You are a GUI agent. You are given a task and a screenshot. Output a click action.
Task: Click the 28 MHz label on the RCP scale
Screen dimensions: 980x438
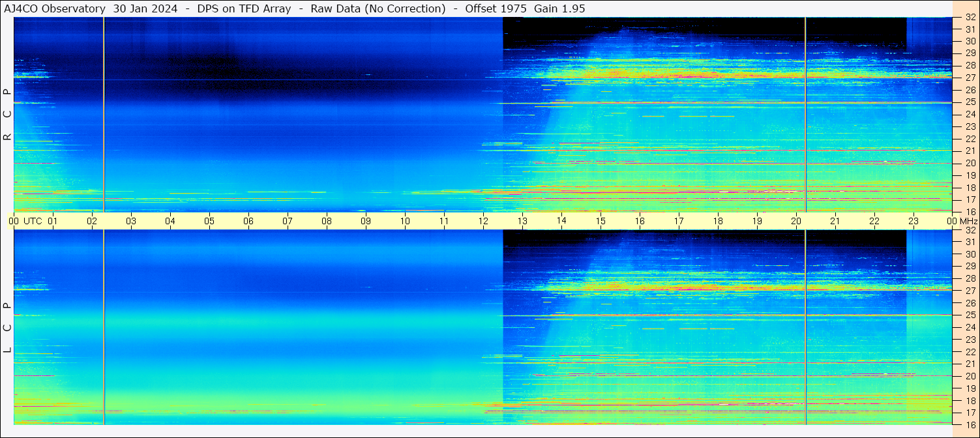pyautogui.click(x=970, y=65)
